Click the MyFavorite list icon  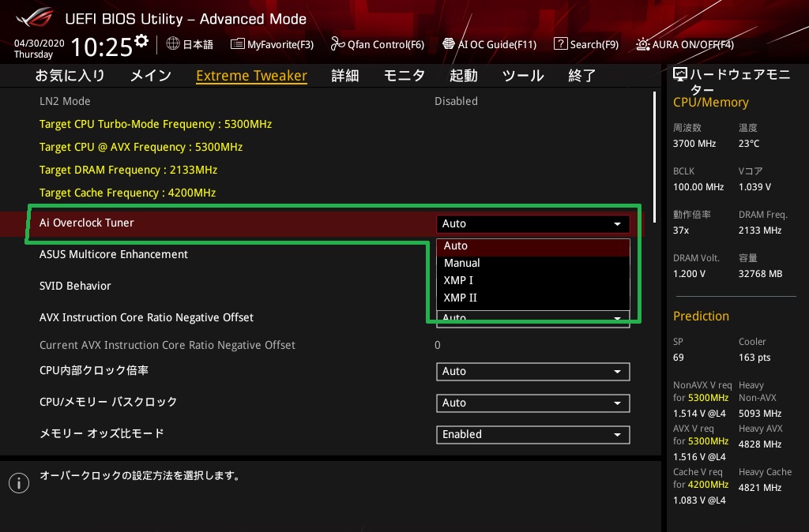pos(237,44)
